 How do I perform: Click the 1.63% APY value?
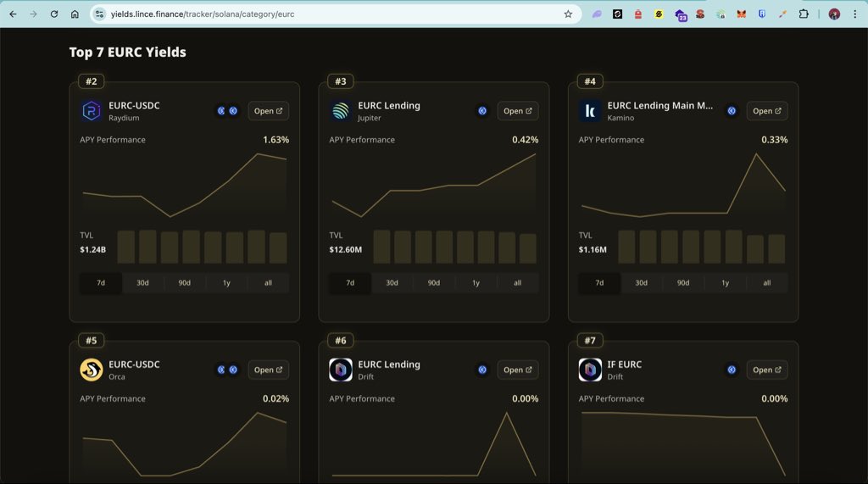coord(275,140)
